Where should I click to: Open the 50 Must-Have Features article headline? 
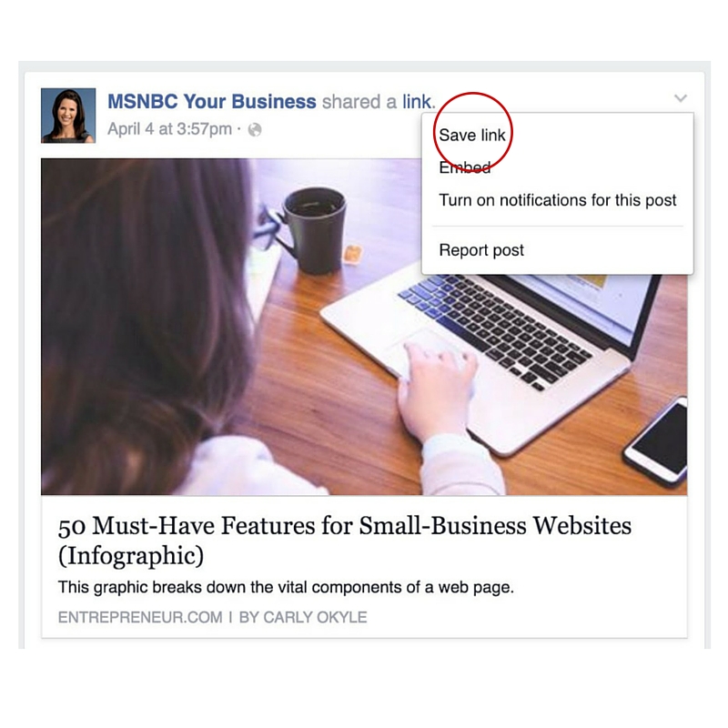coord(345,540)
